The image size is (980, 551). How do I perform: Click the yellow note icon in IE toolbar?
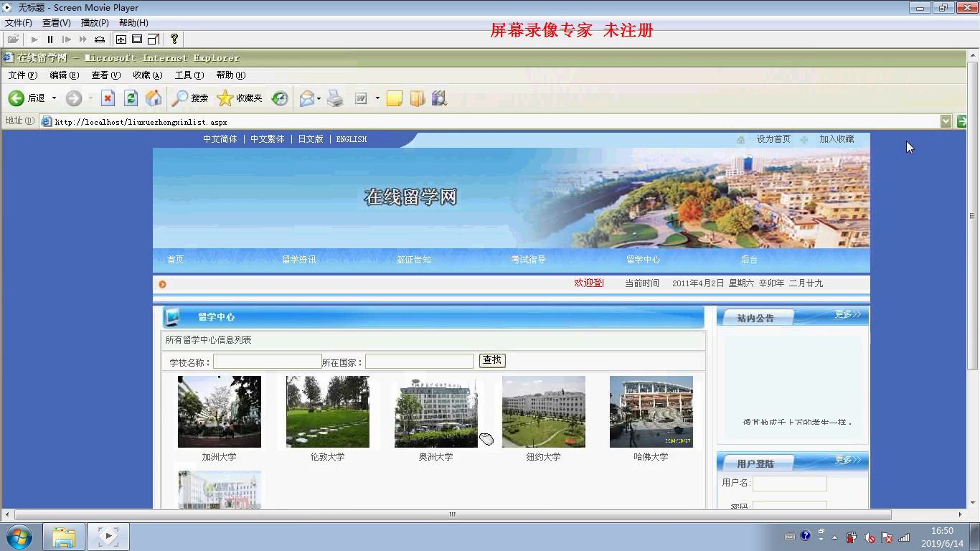pos(394,98)
